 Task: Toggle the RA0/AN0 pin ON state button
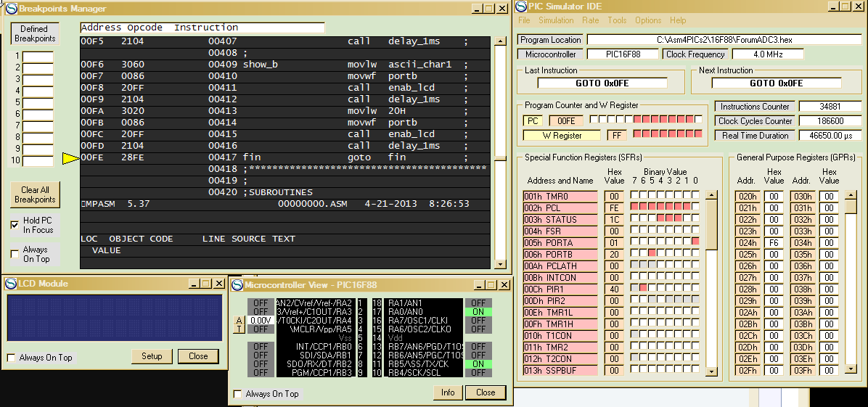[x=478, y=312]
